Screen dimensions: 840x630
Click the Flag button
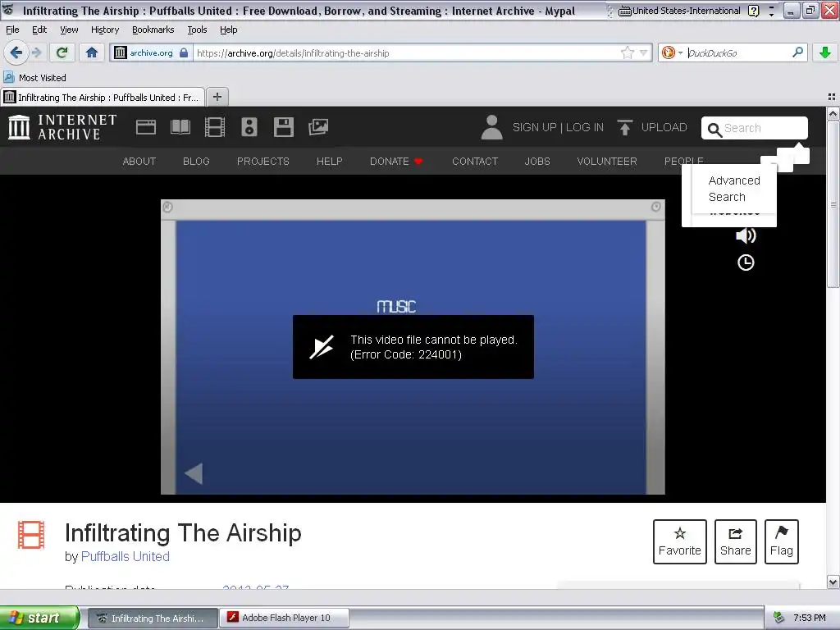point(782,541)
